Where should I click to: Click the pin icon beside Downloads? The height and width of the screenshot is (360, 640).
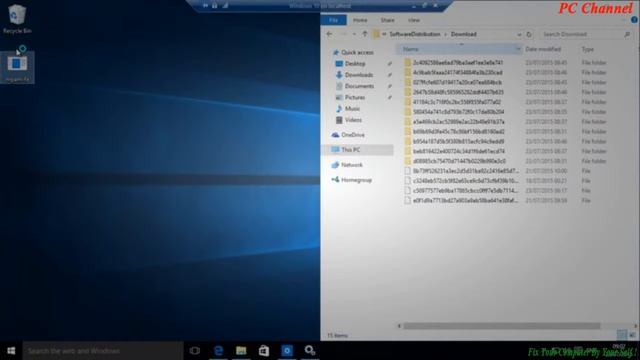pos(389,75)
